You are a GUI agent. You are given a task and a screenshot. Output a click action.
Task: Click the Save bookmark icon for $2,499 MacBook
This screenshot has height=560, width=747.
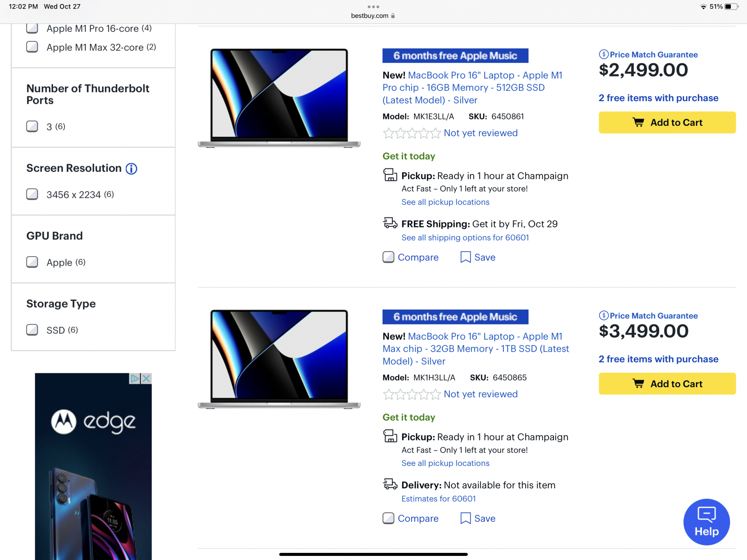[x=465, y=257]
